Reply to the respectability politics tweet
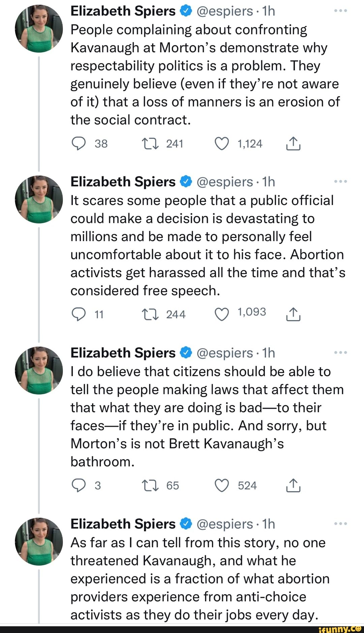364x633 pixels. click(79, 144)
